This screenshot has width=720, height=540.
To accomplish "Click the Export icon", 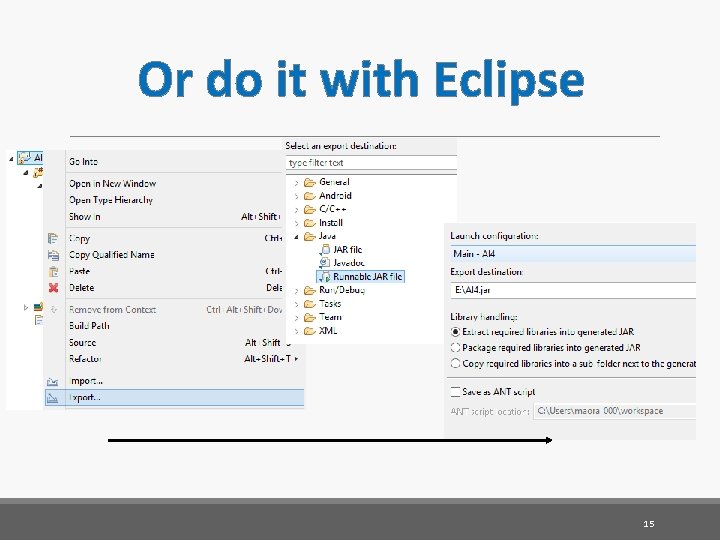I will click(x=52, y=398).
